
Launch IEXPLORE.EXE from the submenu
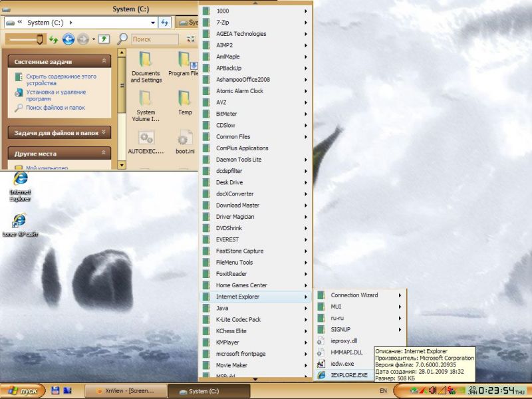point(348,375)
